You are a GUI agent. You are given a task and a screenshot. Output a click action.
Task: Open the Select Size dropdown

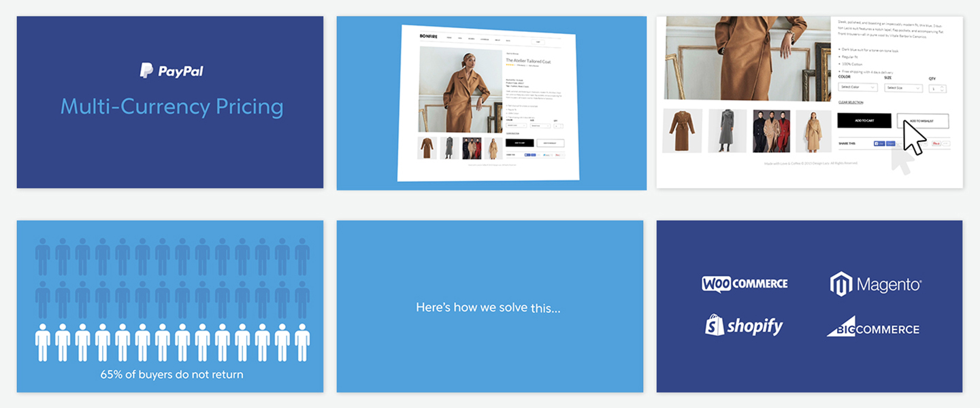pos(903,88)
